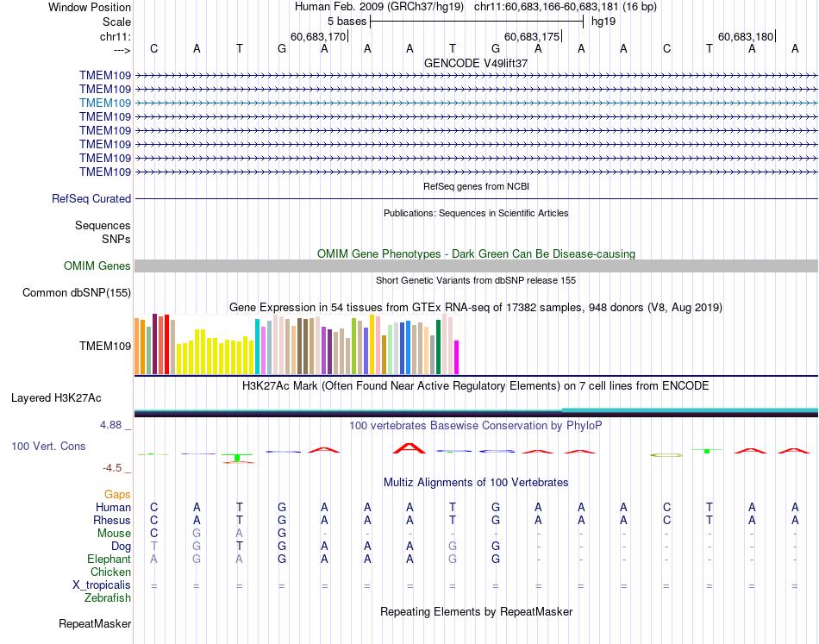Click ruler coordinate '60,683,175'
This screenshot has width=819, height=644.
[x=532, y=36]
